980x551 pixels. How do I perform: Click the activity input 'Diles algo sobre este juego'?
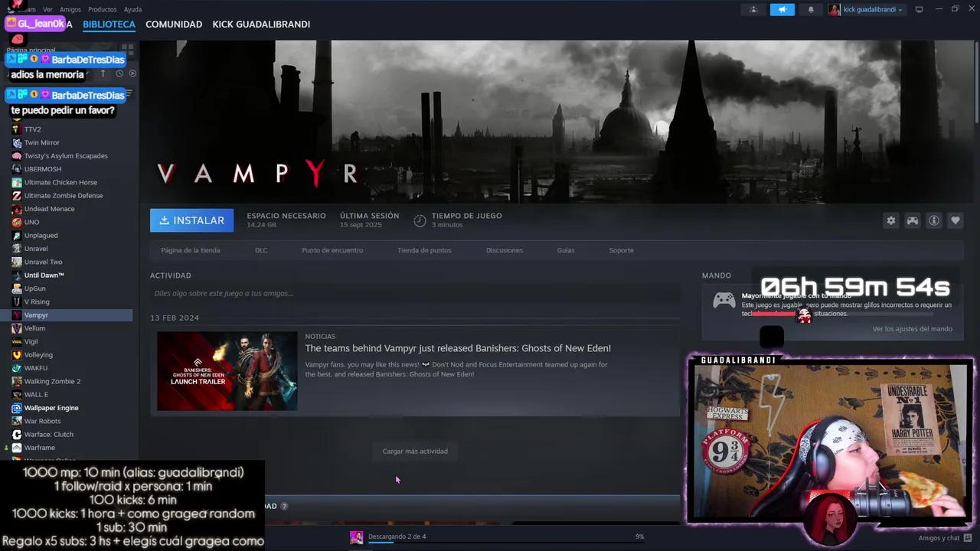pos(414,293)
